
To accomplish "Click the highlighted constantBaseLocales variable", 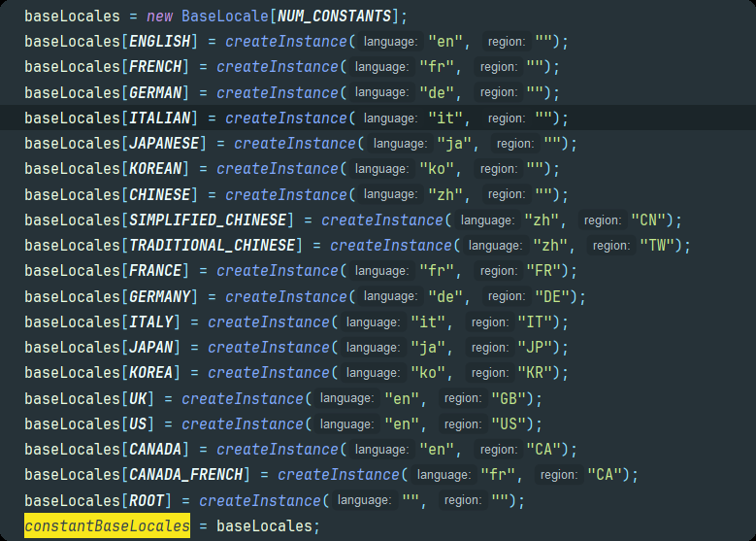I will point(107,525).
